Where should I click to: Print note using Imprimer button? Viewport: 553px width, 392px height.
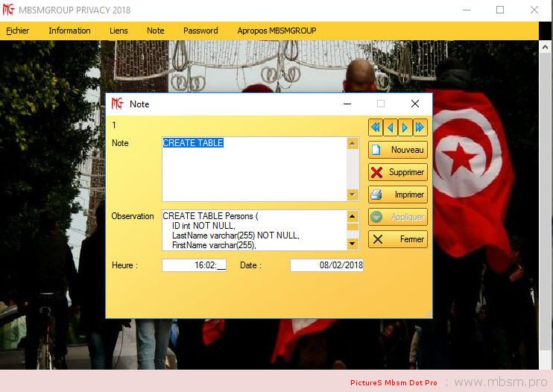[x=398, y=195]
